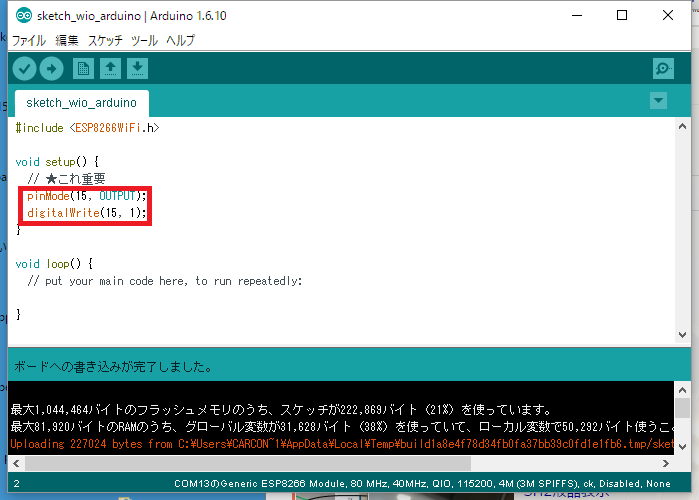Click the Verify (checkmark) toolbar button

tap(24, 69)
